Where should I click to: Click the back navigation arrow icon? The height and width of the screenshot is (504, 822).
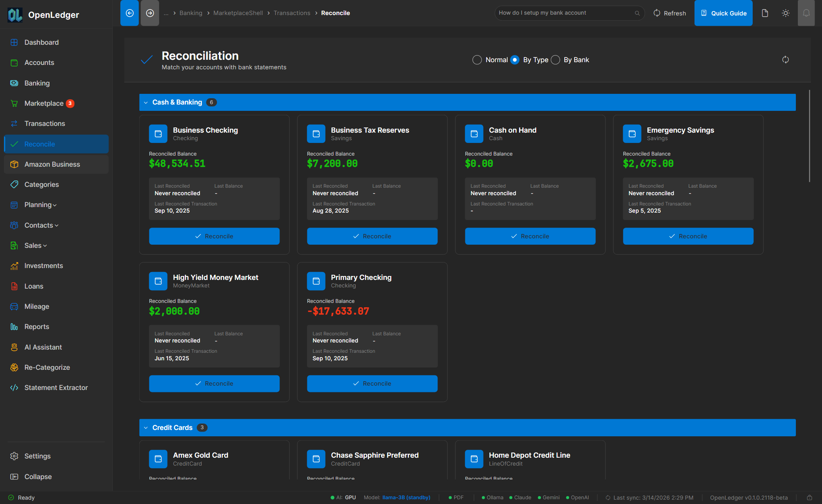(129, 13)
